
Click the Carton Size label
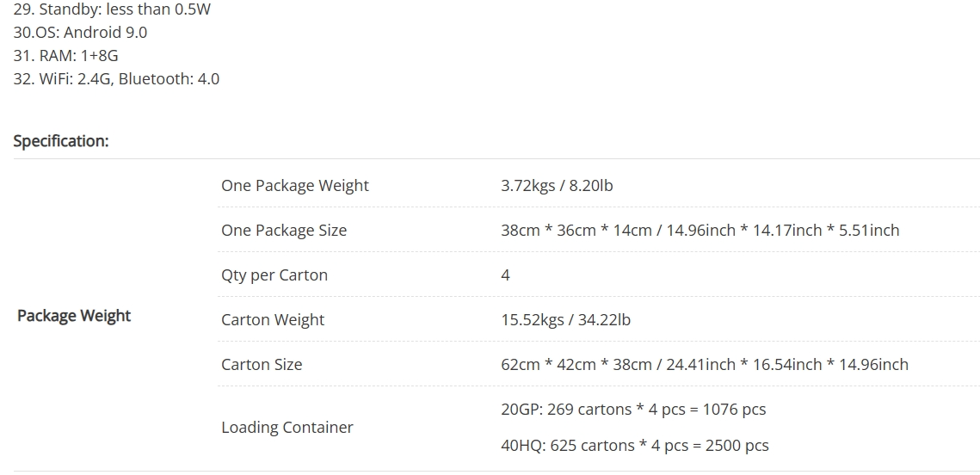point(262,365)
